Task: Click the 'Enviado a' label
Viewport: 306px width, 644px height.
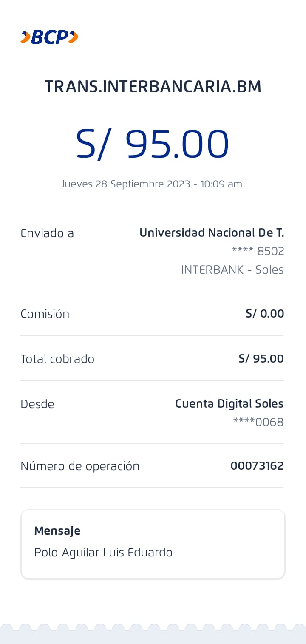Action: [47, 233]
